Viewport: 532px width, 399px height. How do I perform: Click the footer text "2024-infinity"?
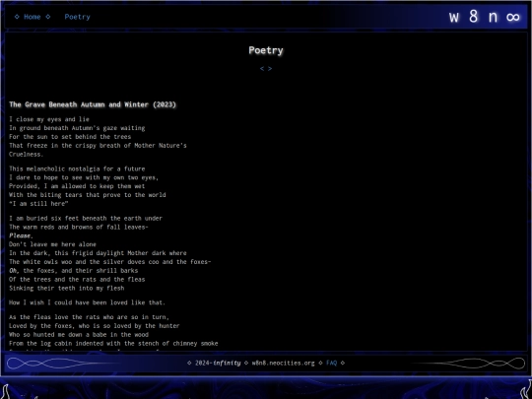point(218,363)
